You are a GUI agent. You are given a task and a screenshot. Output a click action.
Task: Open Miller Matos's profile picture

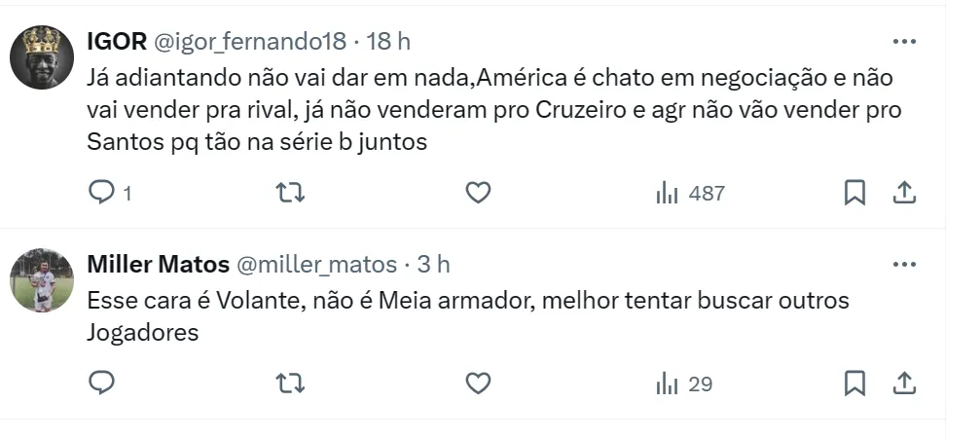(x=42, y=280)
